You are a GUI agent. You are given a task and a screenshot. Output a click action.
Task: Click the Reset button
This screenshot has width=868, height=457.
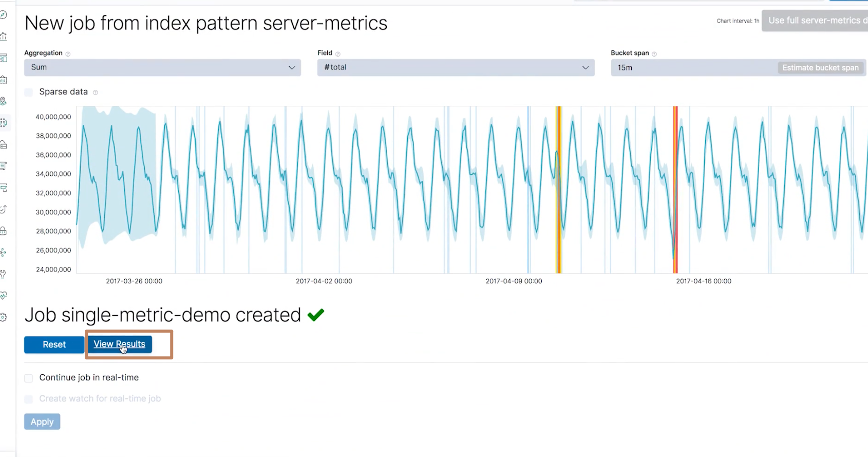54,344
